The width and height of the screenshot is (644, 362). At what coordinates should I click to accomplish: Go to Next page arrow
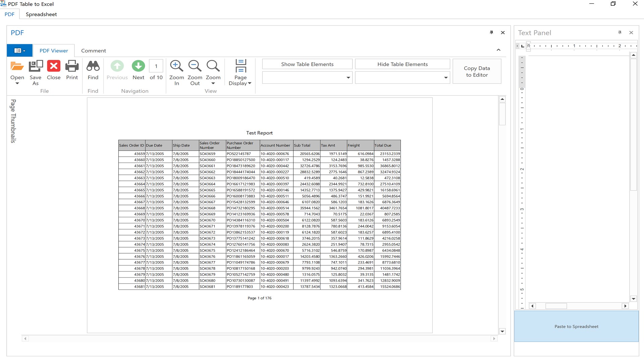coord(138,66)
